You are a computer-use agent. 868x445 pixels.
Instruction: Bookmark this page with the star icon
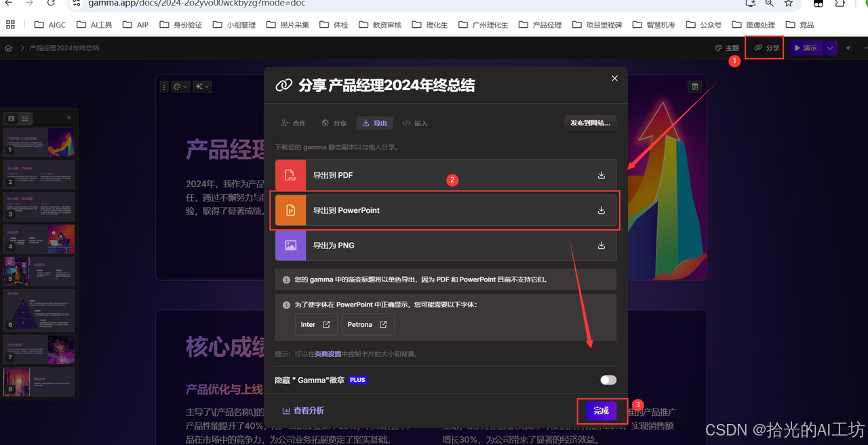click(789, 3)
